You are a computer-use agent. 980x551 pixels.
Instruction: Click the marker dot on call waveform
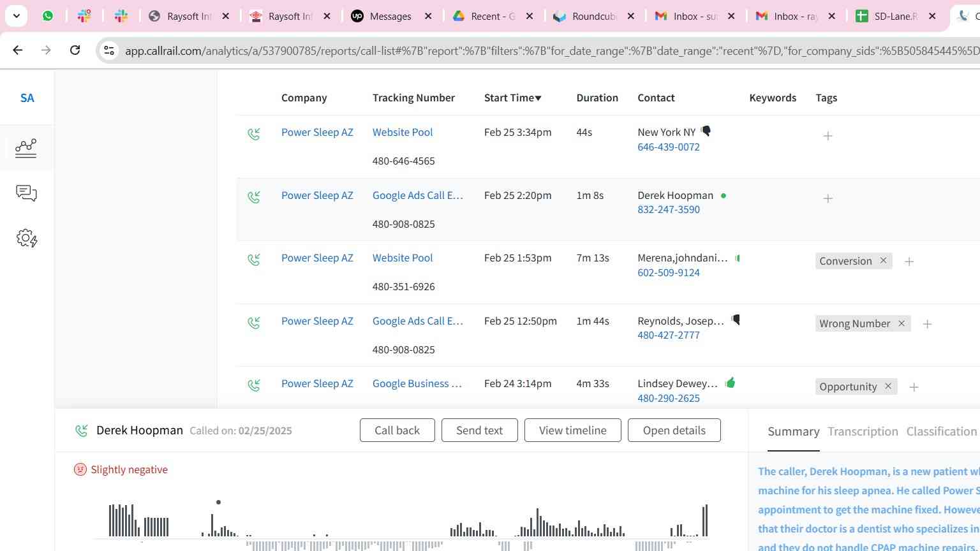point(218,503)
